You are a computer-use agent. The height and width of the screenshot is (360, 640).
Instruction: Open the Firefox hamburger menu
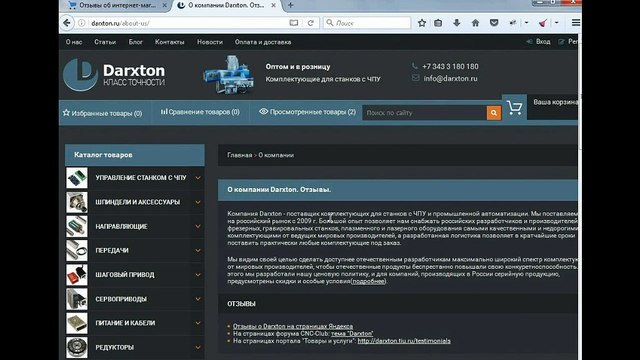[576, 23]
